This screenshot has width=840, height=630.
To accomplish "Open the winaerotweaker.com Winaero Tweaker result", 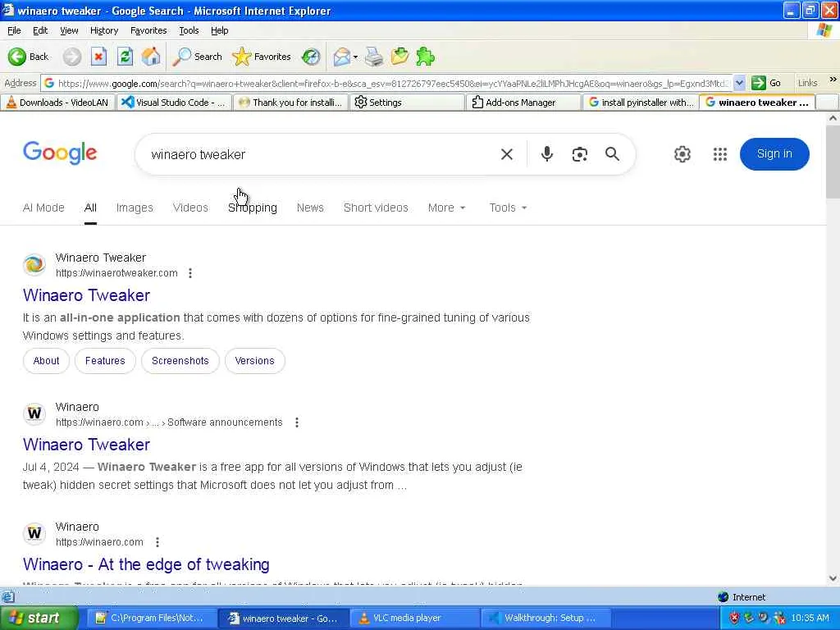I will [86, 295].
